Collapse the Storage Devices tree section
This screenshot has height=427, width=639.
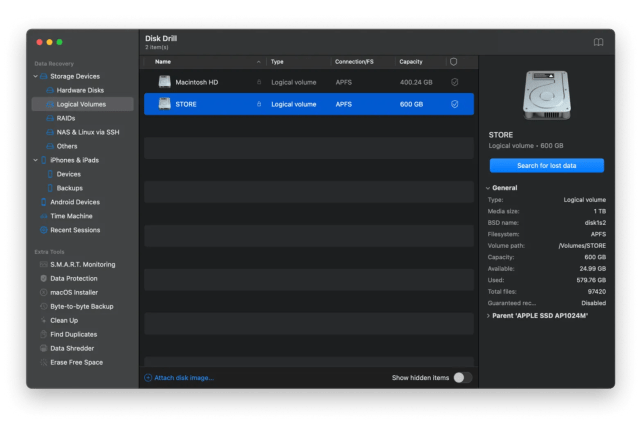[35, 76]
